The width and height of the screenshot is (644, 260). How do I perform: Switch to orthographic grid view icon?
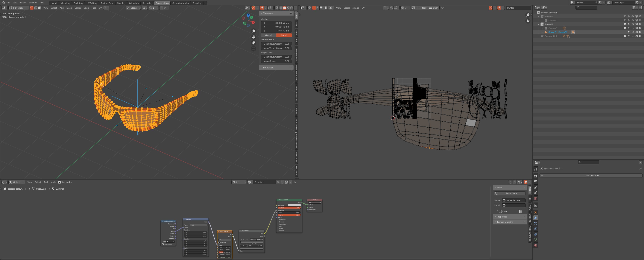253,49
